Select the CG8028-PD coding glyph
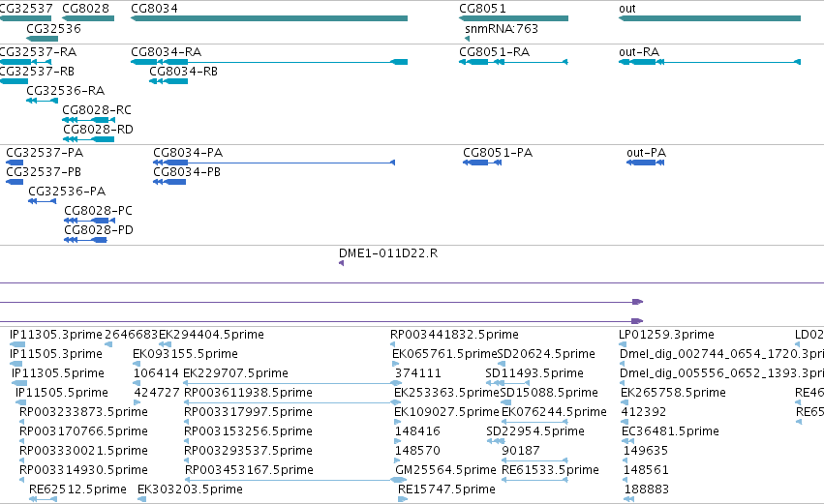Viewport: 824px width, 504px height. click(x=85, y=240)
